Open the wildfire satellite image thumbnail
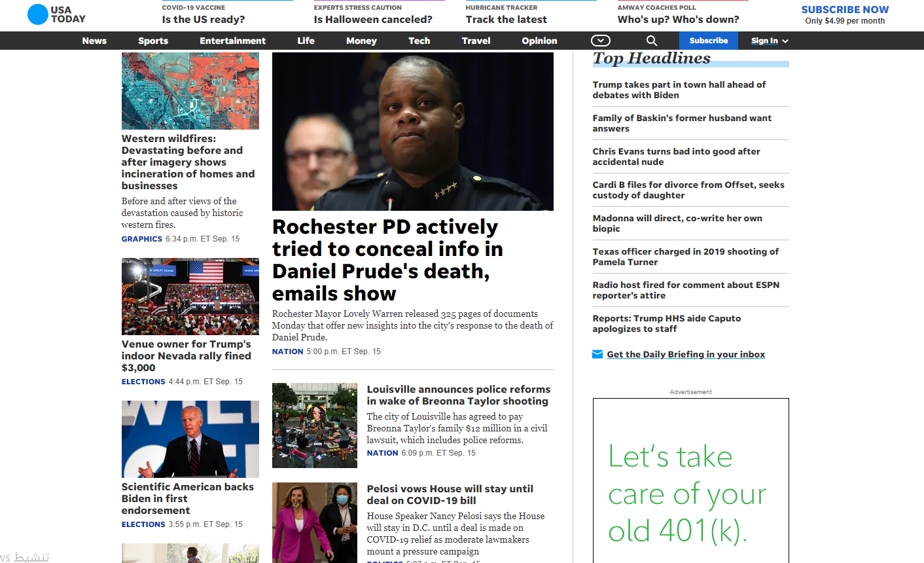Screen dimensions: 924x563 point(190,91)
